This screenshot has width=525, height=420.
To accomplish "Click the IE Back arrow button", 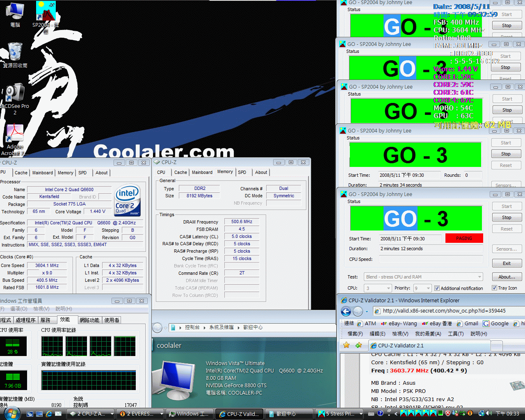I will click(346, 311).
